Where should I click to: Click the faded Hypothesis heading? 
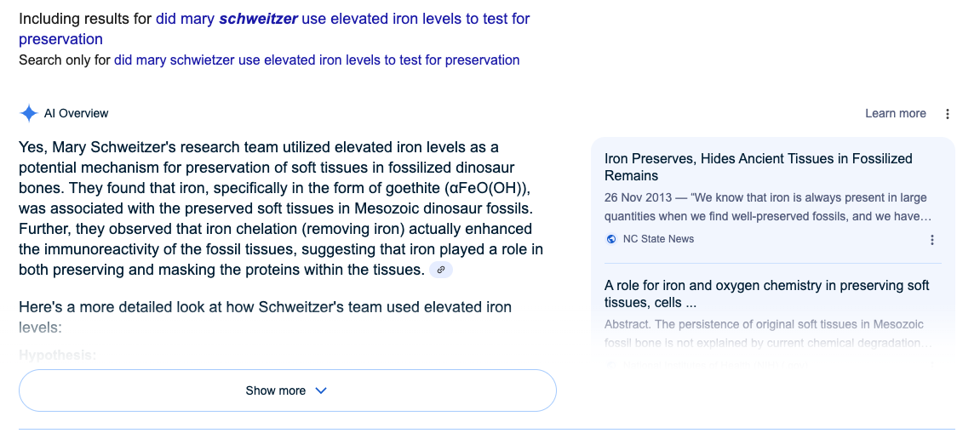point(58,355)
